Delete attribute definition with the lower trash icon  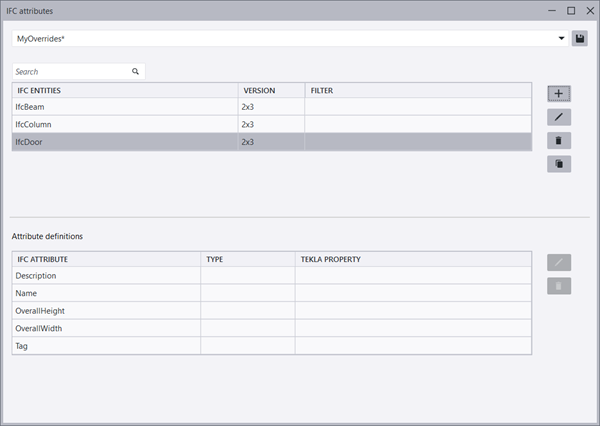pyautogui.click(x=559, y=286)
